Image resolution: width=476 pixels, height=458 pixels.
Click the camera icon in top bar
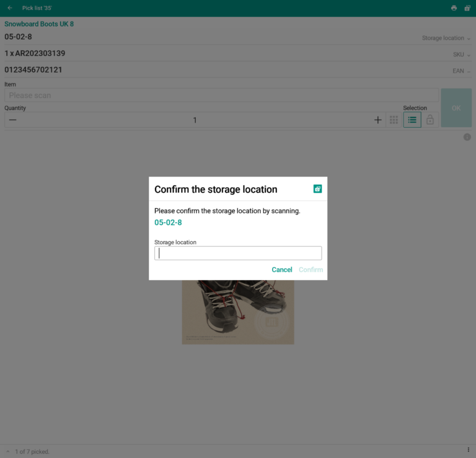[467, 8]
